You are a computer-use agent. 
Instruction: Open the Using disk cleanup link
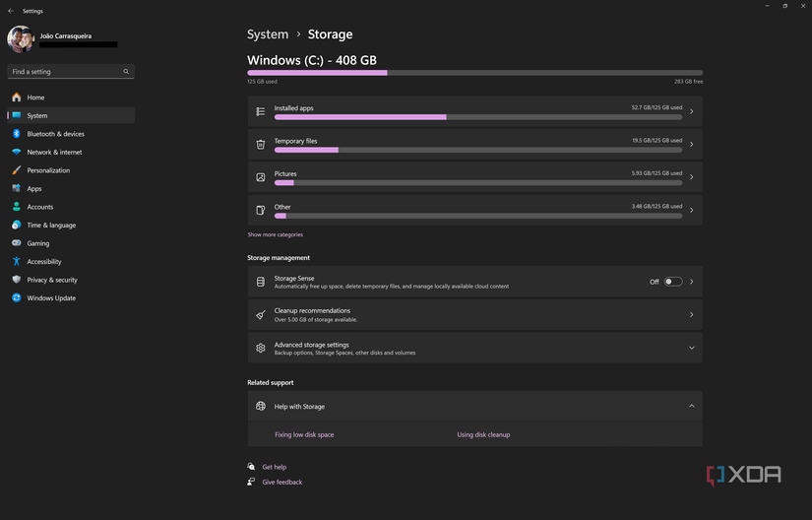(x=483, y=434)
